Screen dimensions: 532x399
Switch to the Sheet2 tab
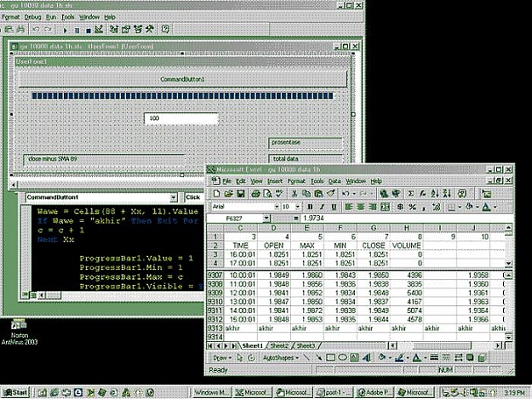point(279,345)
